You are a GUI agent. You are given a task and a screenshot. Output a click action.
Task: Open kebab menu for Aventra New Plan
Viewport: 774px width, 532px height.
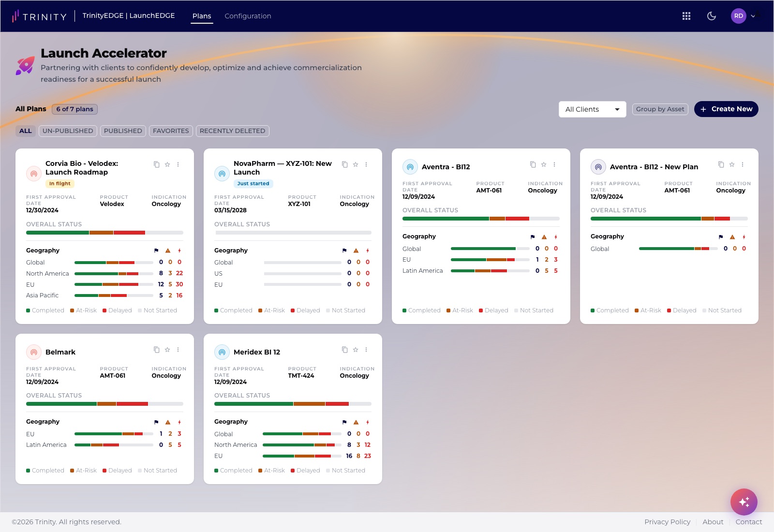click(x=743, y=164)
